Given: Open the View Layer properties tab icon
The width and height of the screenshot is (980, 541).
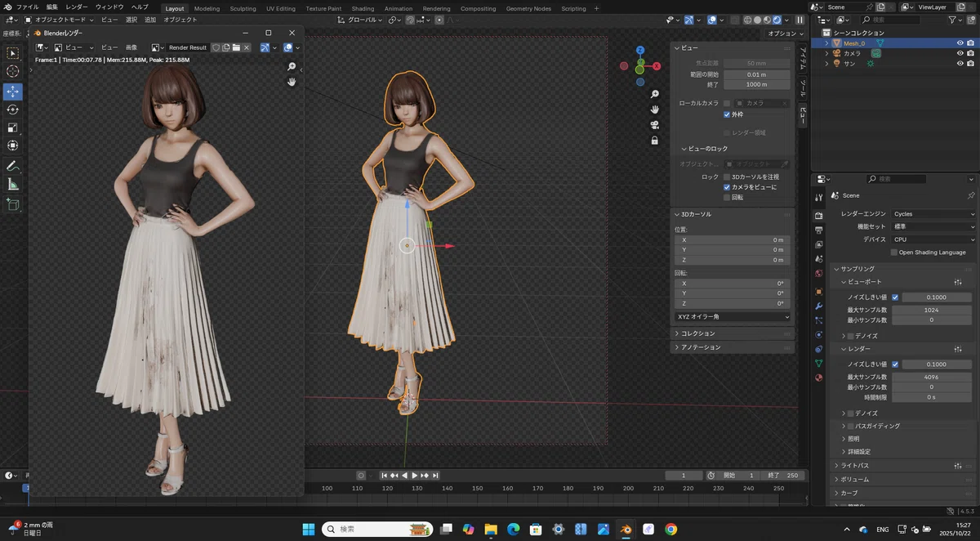Looking at the screenshot, I should (819, 244).
